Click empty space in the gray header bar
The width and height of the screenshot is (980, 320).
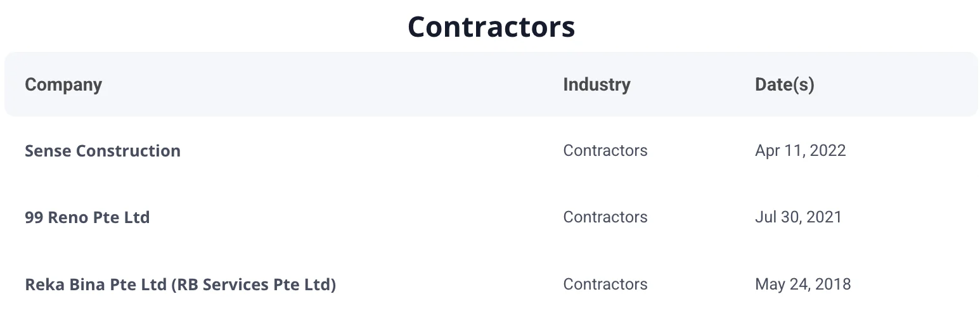pos(330,84)
